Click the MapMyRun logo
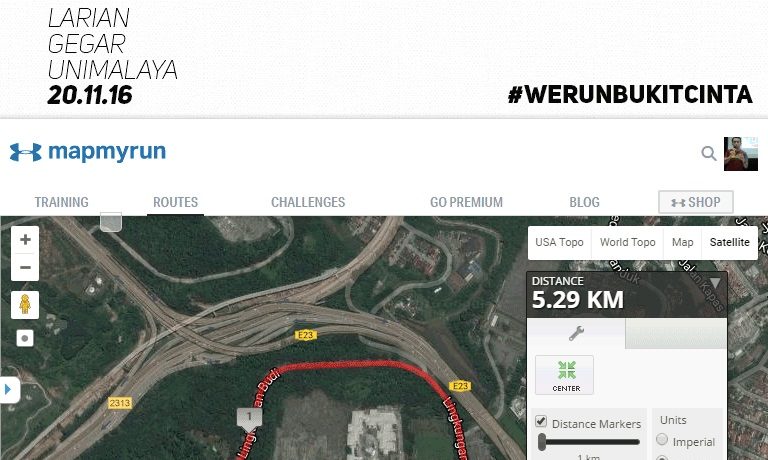768x460 pixels. [x=88, y=152]
